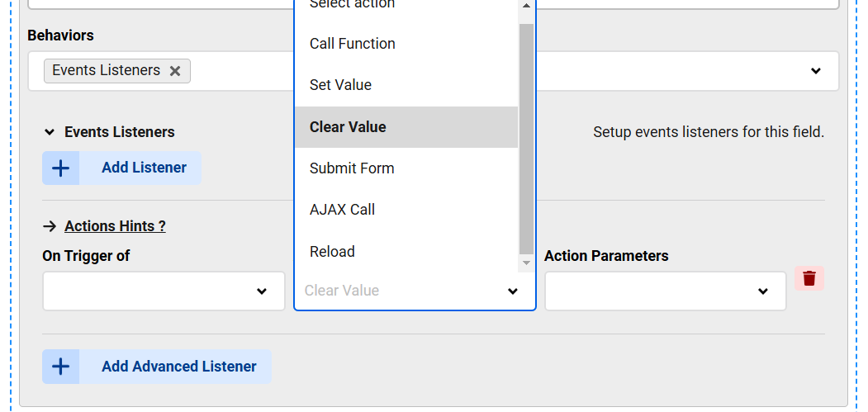Click the plus icon on Add Listener

[x=60, y=168]
